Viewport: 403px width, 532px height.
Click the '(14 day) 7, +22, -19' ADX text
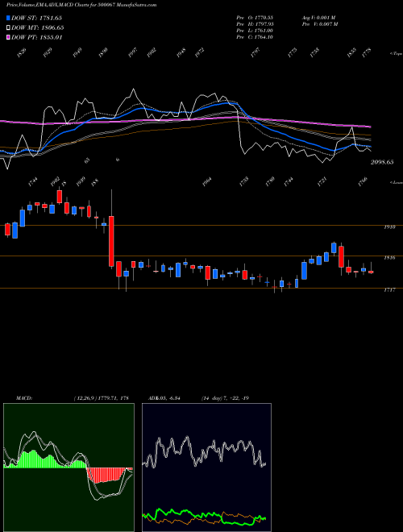click(x=225, y=398)
